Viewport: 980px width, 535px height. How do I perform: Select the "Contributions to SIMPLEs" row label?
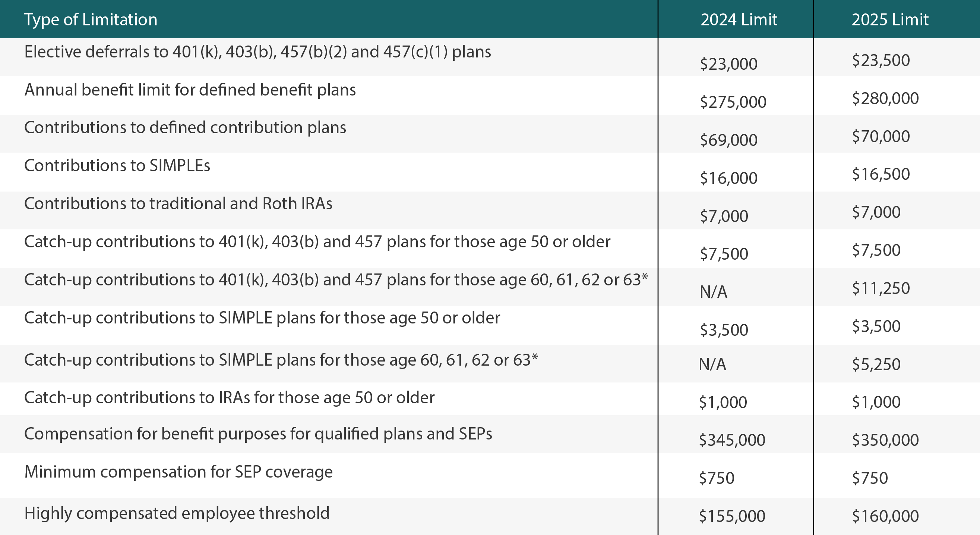coord(117,166)
